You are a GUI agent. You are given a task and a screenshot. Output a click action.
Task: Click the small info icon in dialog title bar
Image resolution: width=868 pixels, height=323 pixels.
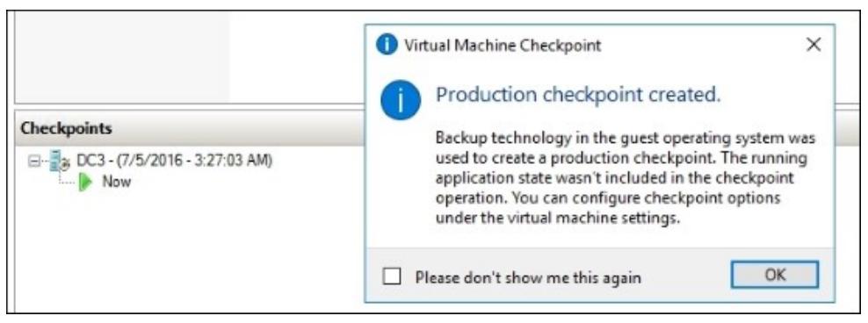click(387, 45)
